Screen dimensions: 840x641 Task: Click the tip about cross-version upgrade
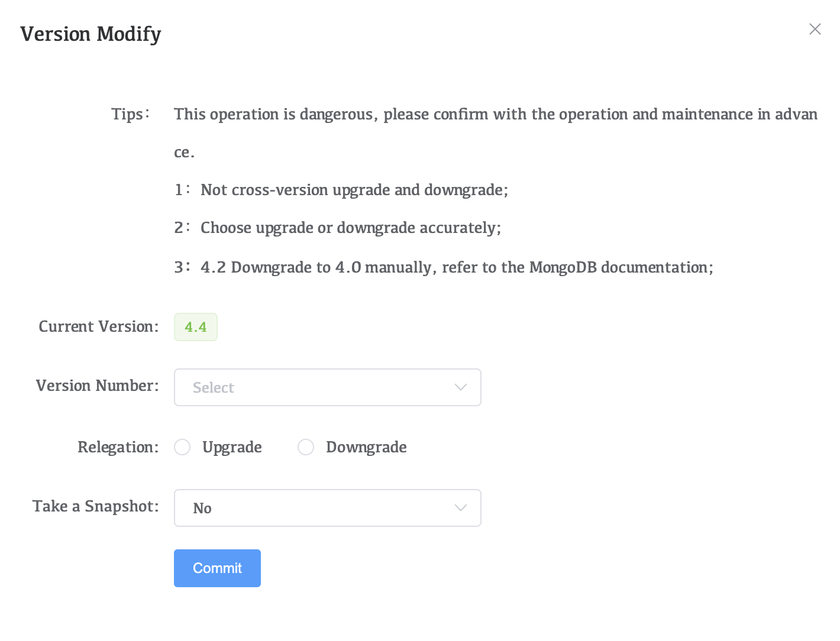pos(354,190)
